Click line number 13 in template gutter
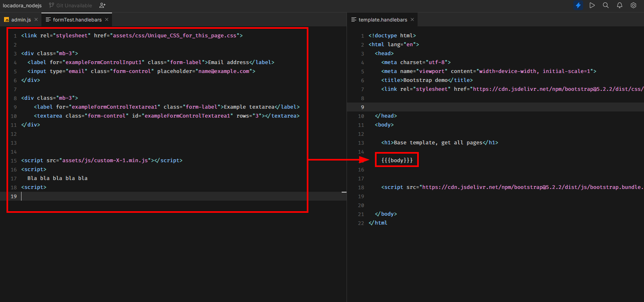This screenshot has width=644, height=302. [361, 143]
